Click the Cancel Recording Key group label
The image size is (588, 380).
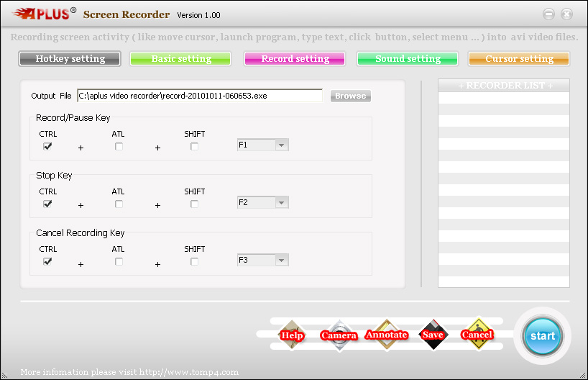(x=81, y=233)
